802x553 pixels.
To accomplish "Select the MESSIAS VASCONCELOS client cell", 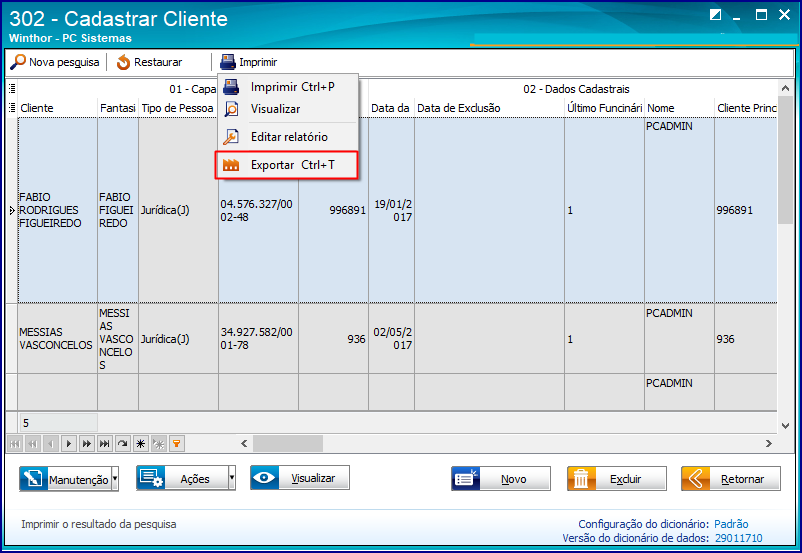I will coord(57,339).
